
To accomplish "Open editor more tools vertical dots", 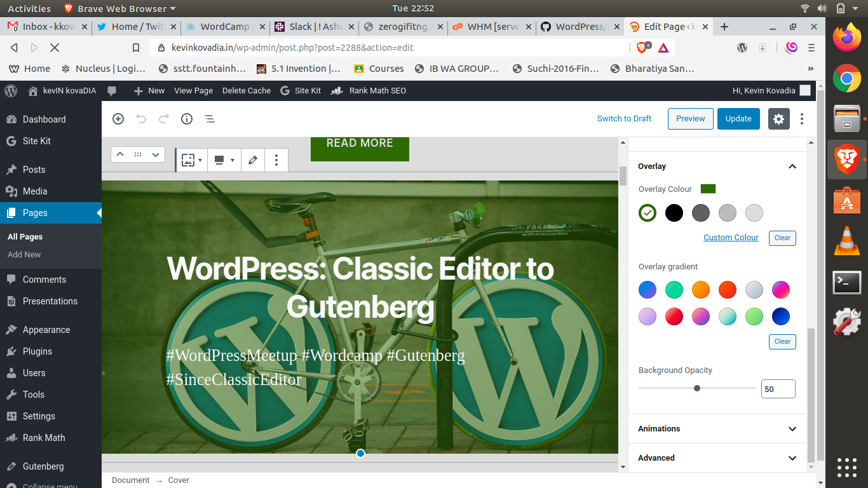I will click(x=802, y=119).
